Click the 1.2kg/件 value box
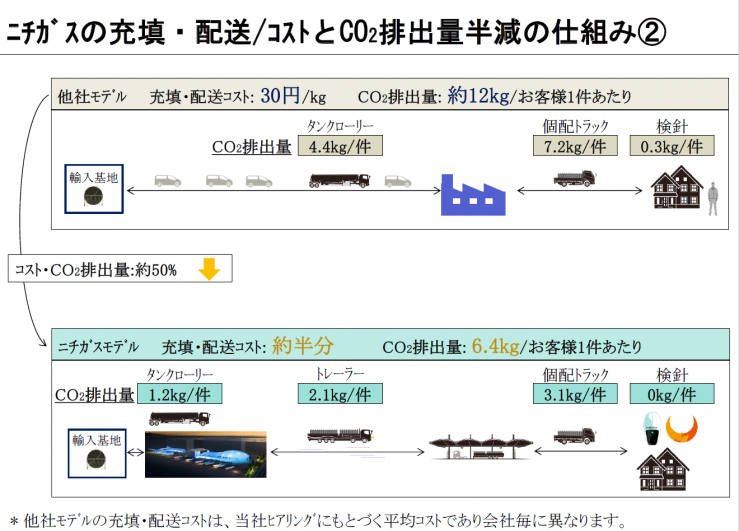Image resolution: width=739 pixels, height=531 pixels. [180, 394]
